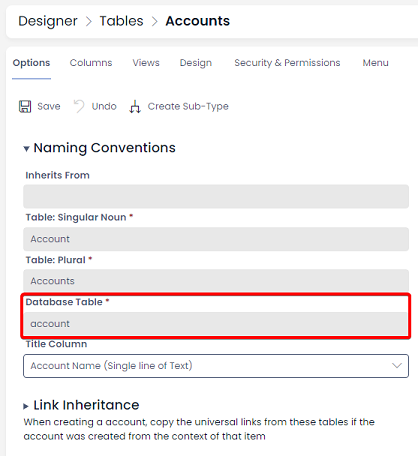Image resolution: width=418 pixels, height=456 pixels.
Task: Switch to the Columns tab
Action: [91, 63]
